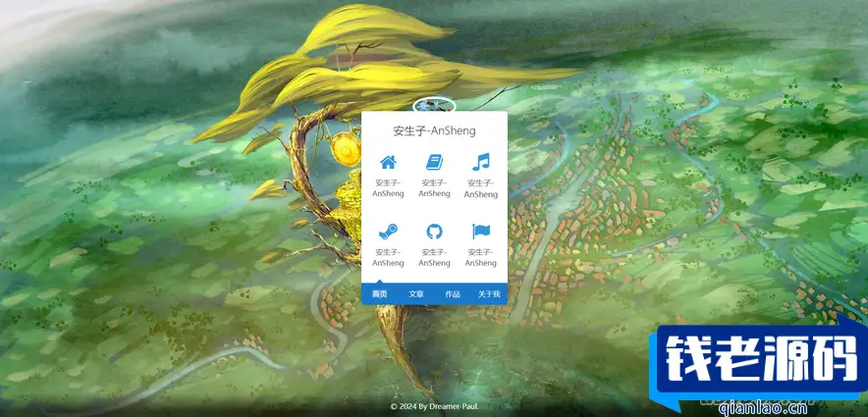Click the label under the home icon
The width and height of the screenshot is (868, 417).
(388, 188)
